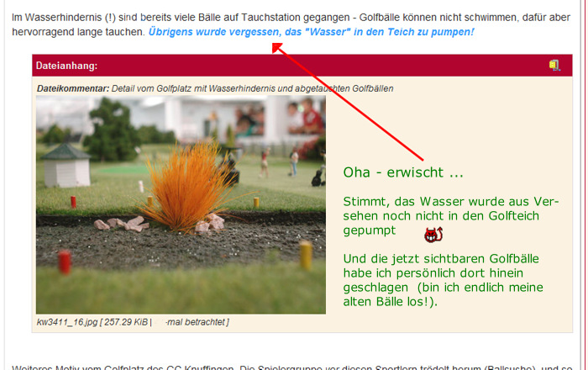Click the red "Dateianhang:" header title
The image size is (588, 370).
coord(66,66)
